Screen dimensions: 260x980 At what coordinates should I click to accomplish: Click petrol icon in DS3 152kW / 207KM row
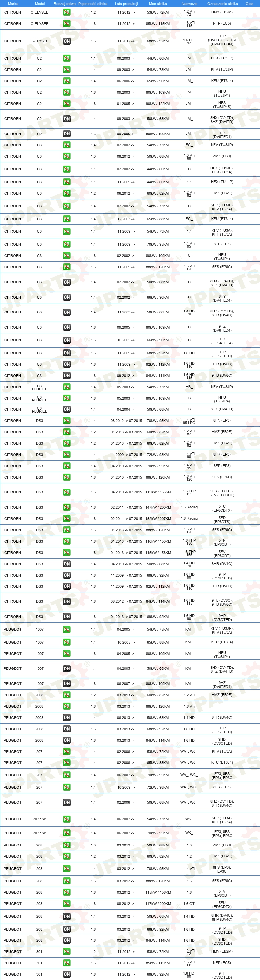pos(66,519)
